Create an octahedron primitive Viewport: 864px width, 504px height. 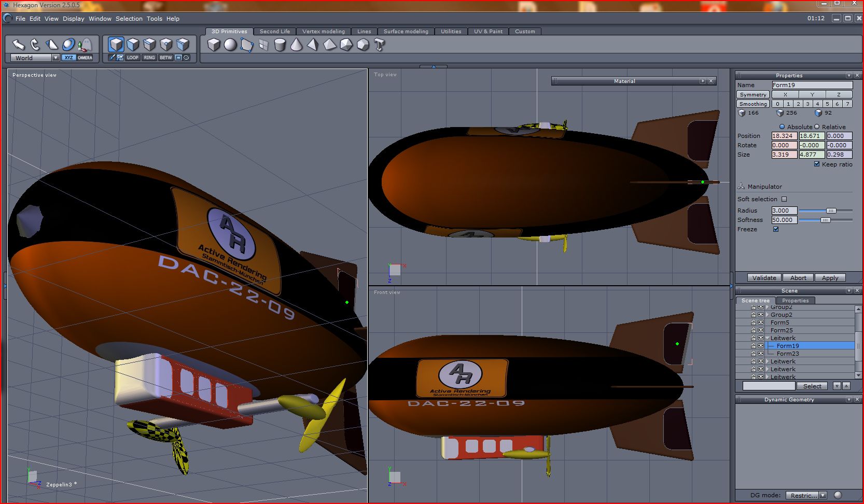click(x=330, y=45)
